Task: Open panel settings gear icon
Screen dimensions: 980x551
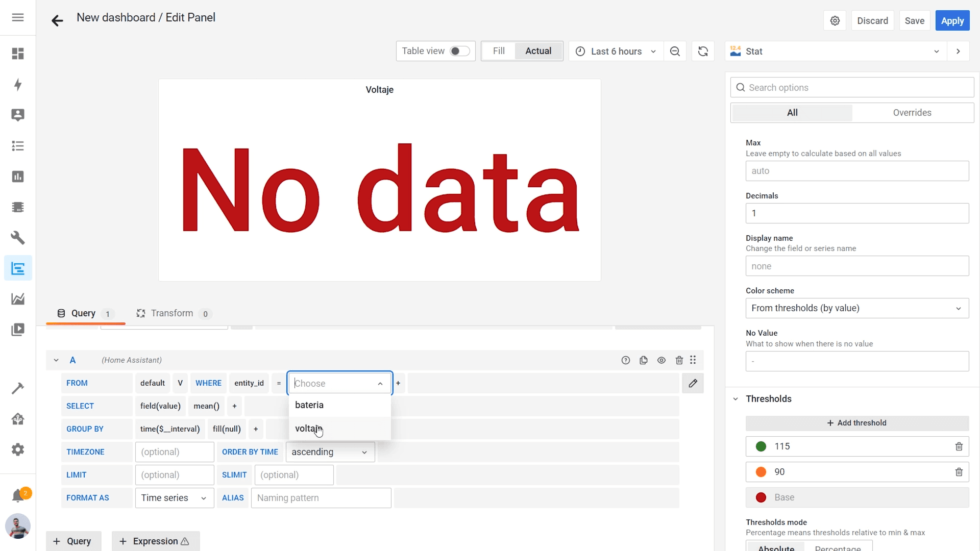Action: point(835,21)
